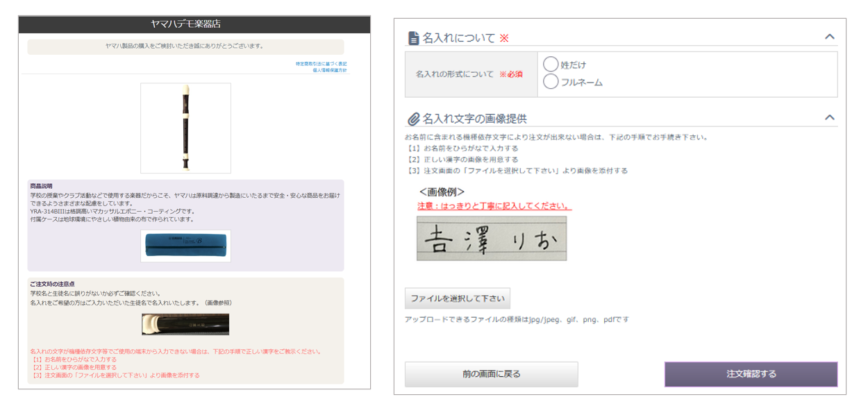The width and height of the screenshot is (868, 406).
Task: Select the 姓だけ radio button
Action: tap(551, 64)
